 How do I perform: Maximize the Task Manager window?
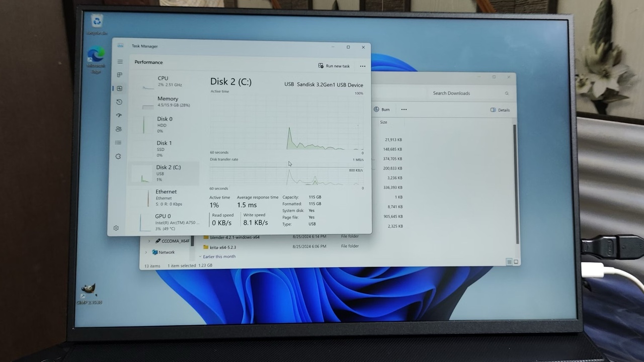click(x=348, y=47)
